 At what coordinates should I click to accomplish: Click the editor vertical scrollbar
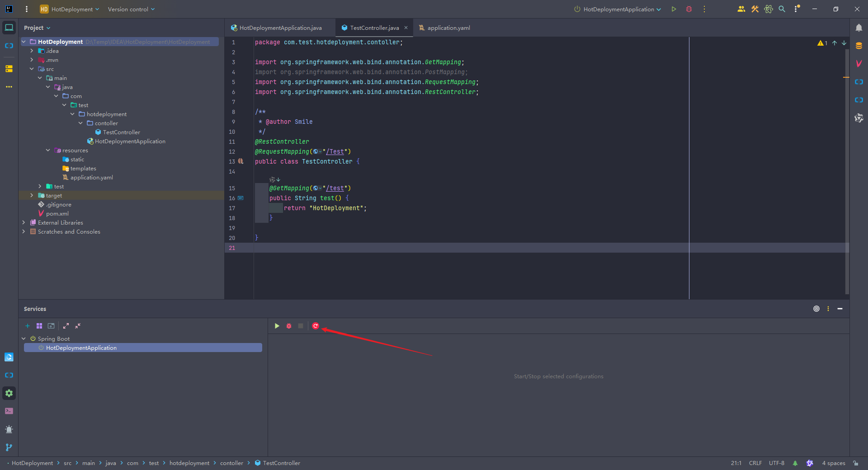[x=847, y=172]
